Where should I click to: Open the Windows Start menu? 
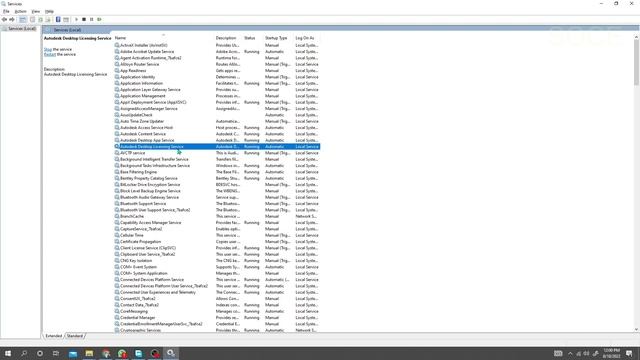(8, 353)
